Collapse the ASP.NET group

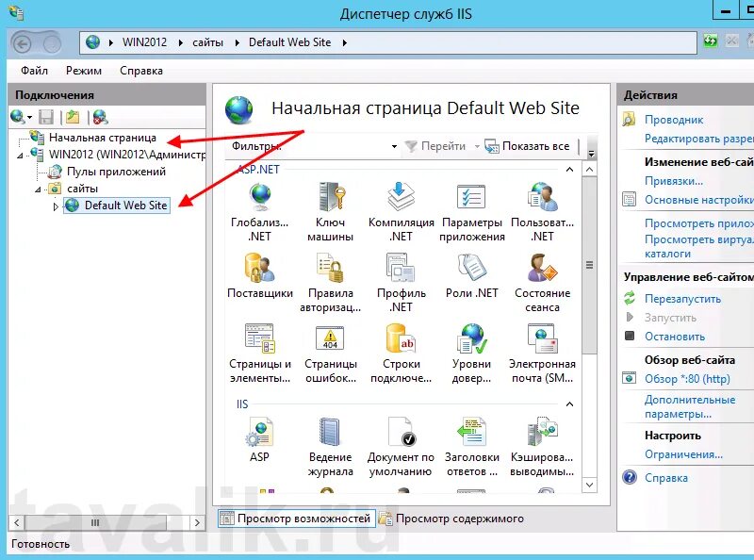[x=570, y=170]
